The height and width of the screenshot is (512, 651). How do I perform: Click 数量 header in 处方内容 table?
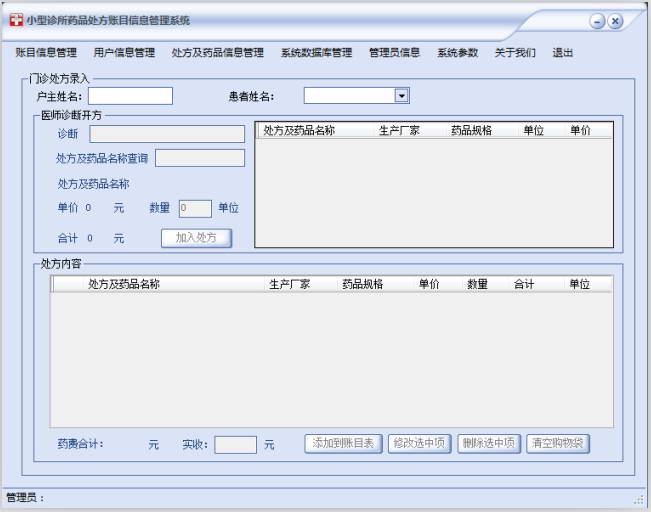click(x=477, y=284)
